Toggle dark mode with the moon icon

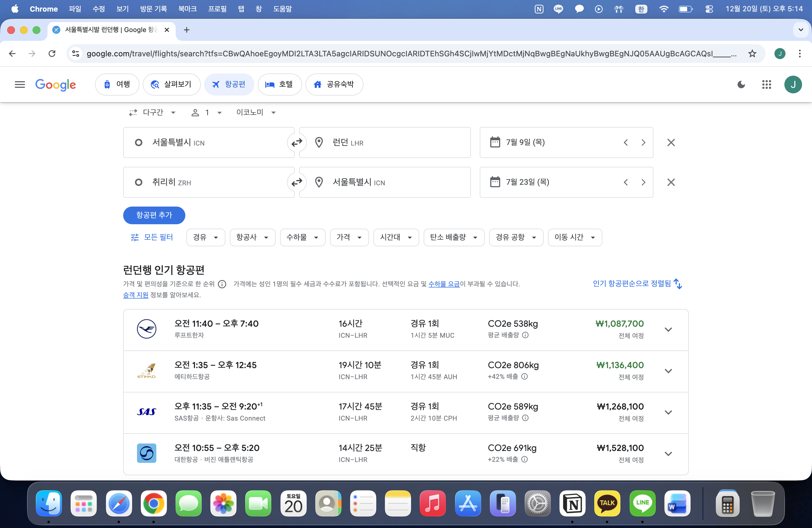741,84
